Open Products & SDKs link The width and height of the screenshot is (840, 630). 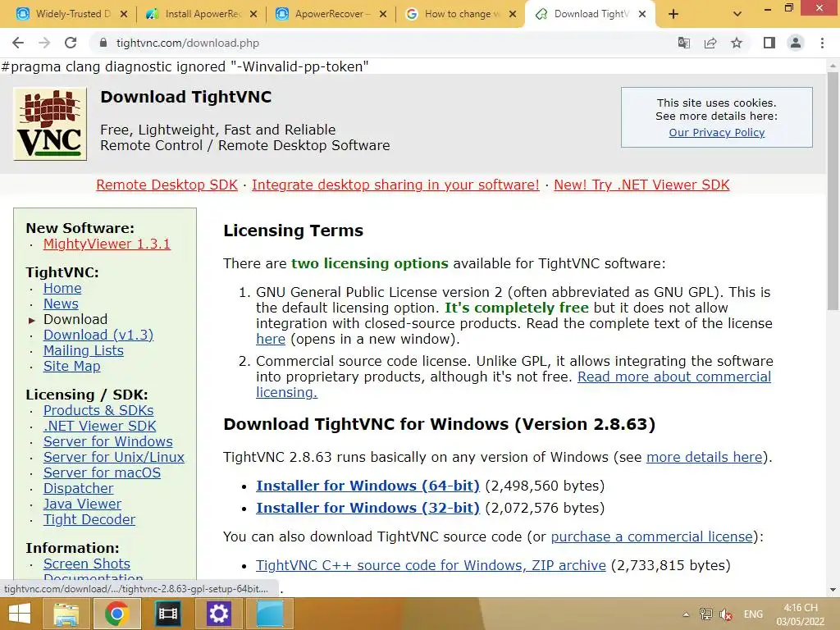(98, 410)
